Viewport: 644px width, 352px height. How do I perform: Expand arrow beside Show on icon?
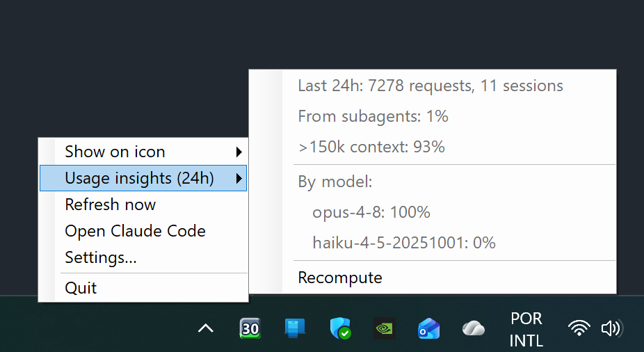click(239, 152)
